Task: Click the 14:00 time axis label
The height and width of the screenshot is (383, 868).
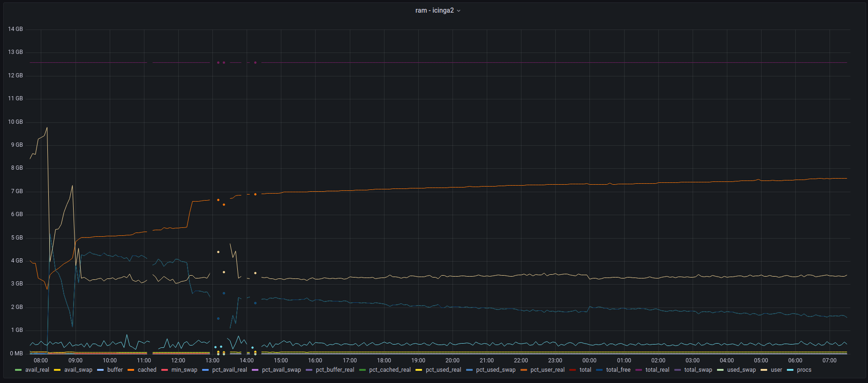Action: coord(247,360)
